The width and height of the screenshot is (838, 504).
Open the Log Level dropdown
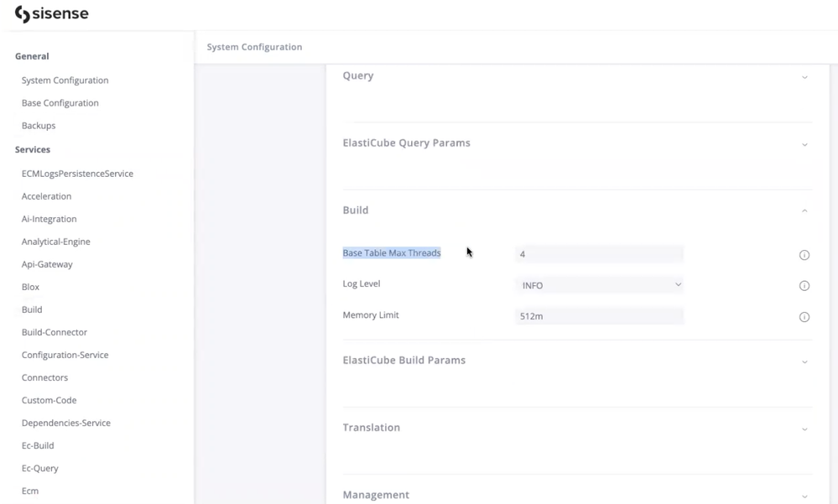click(x=599, y=285)
